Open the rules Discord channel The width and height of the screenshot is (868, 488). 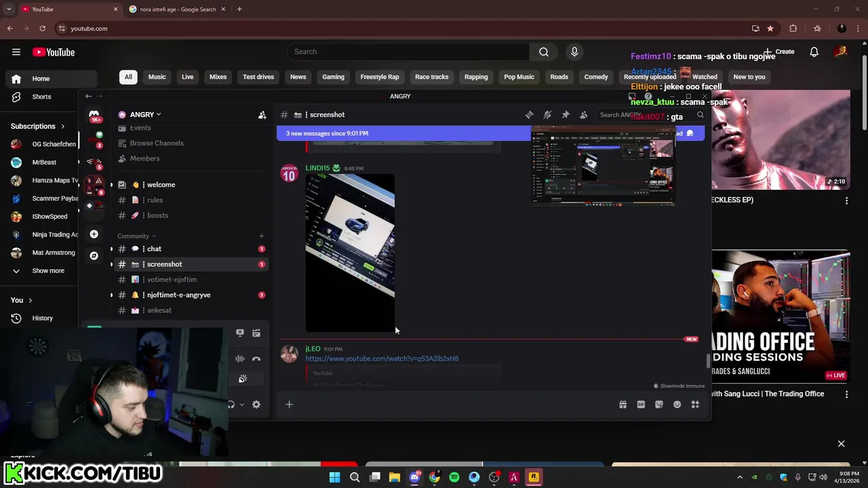point(190,200)
